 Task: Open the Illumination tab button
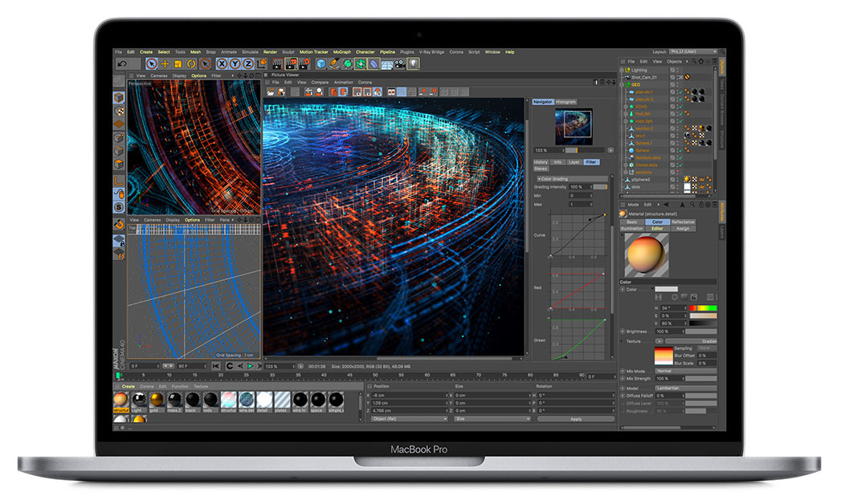[632, 229]
